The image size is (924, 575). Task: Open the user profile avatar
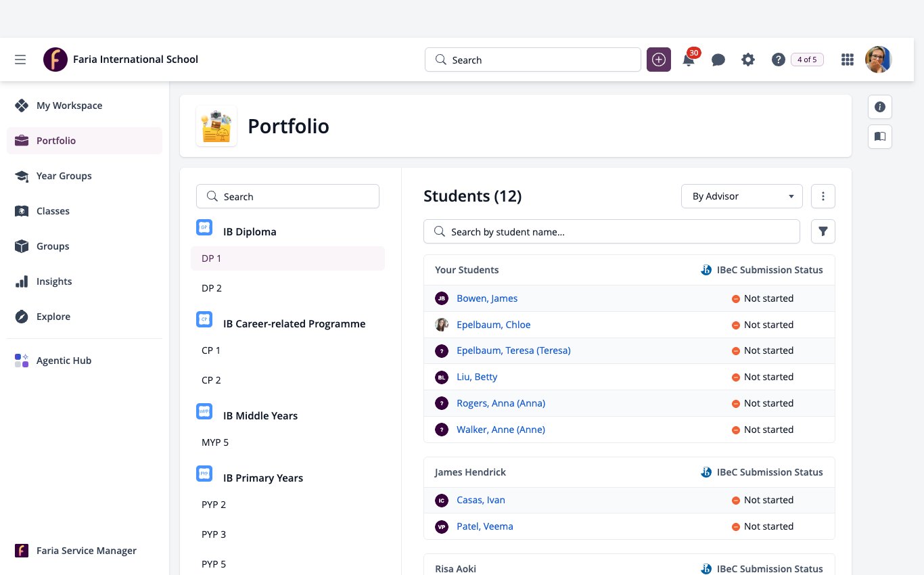[879, 60]
